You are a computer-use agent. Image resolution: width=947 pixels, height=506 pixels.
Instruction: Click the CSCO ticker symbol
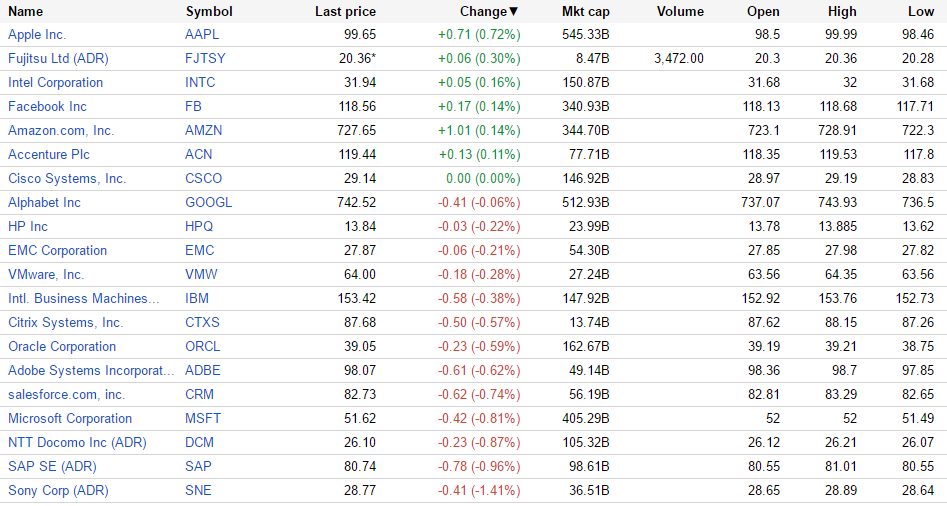[x=205, y=179]
